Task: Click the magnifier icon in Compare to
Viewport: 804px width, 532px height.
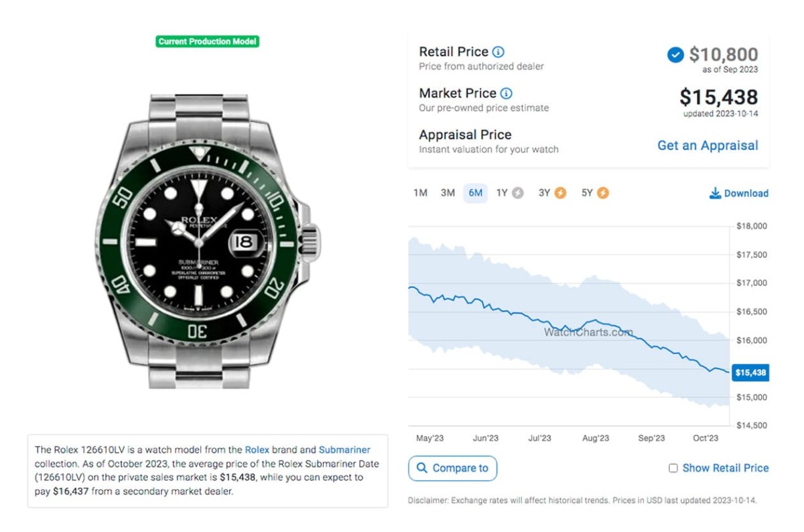Action: coord(422,468)
